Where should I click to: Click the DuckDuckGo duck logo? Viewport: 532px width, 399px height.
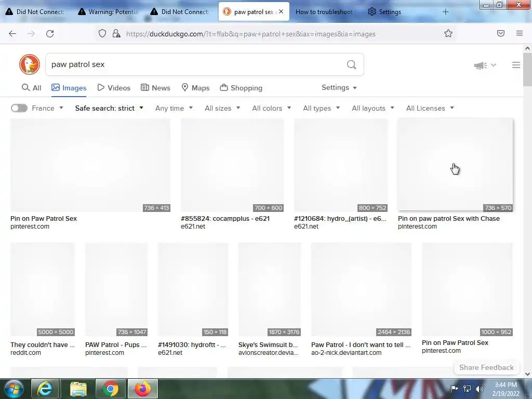tap(30, 64)
